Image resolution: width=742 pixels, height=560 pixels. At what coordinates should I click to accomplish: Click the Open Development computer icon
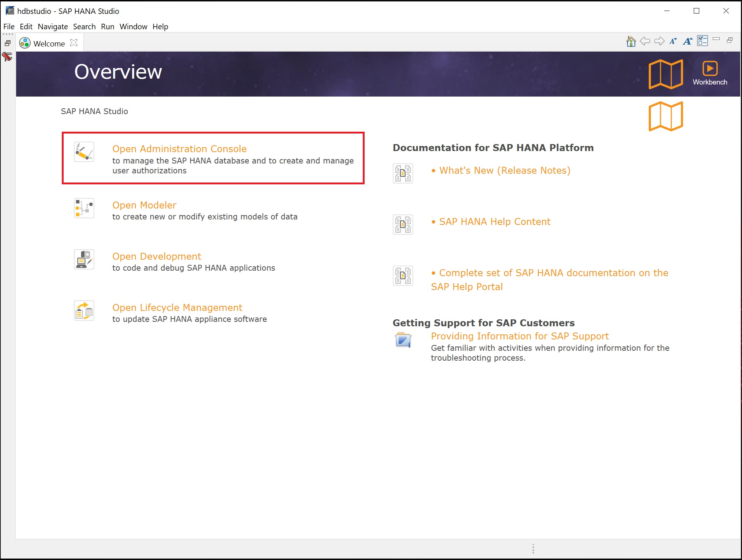(84, 259)
